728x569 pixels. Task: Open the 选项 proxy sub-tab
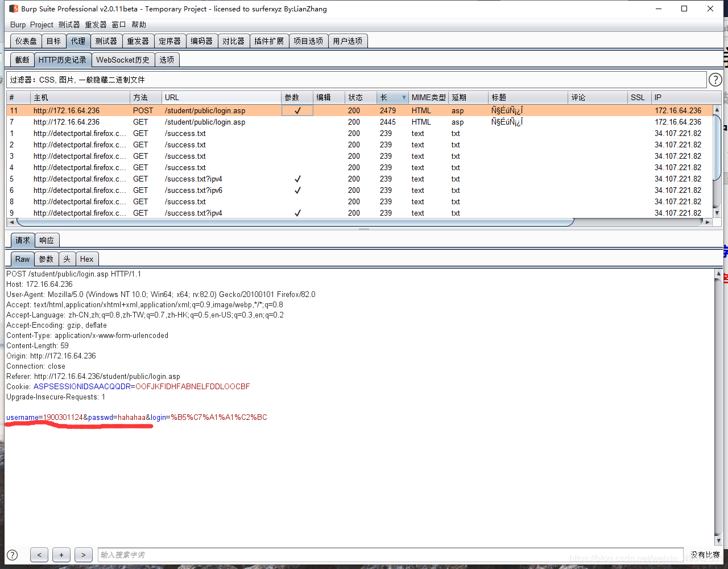[167, 60]
